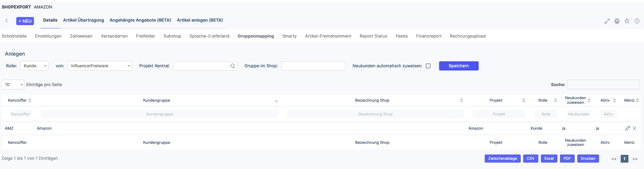Screen dimensions: 644x169
Task: Click the back arrow icon
Action: 7,21
